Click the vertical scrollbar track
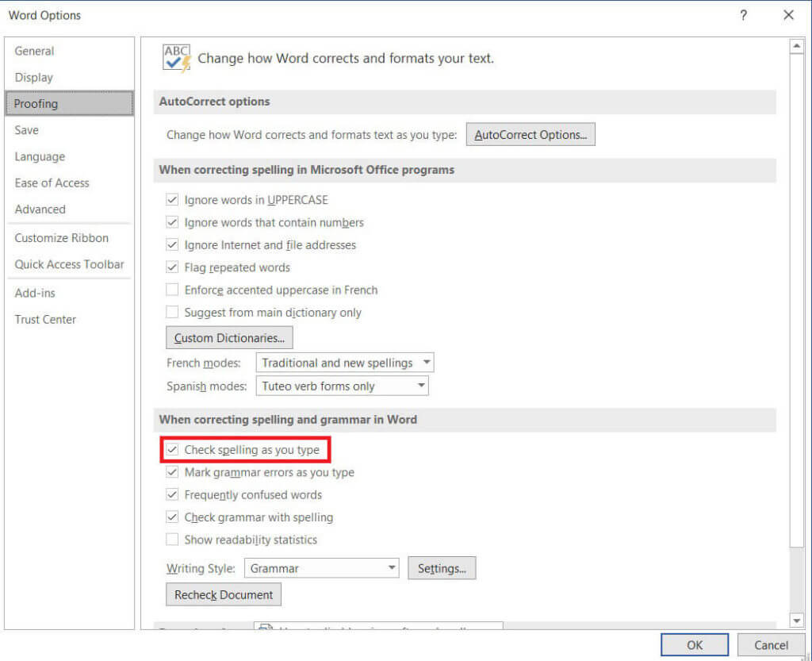 796,580
